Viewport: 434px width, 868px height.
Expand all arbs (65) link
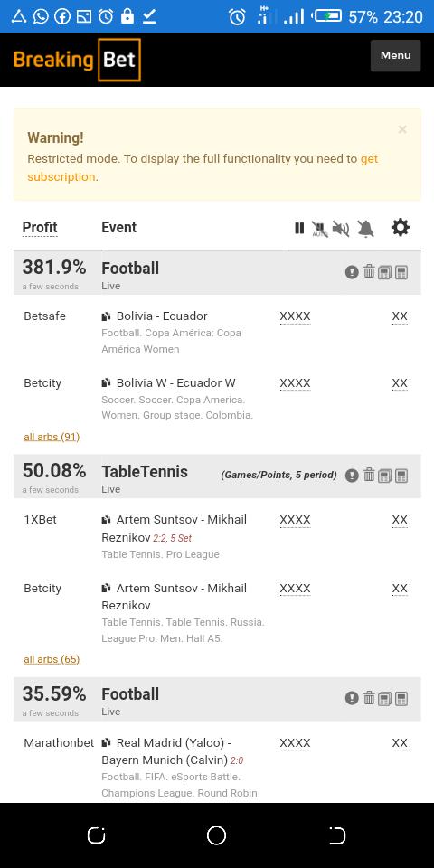tap(52, 659)
